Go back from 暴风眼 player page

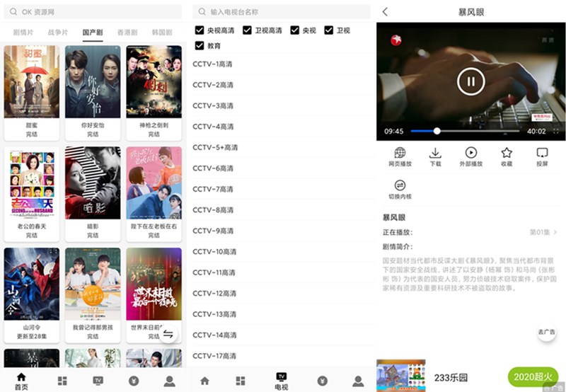(385, 12)
